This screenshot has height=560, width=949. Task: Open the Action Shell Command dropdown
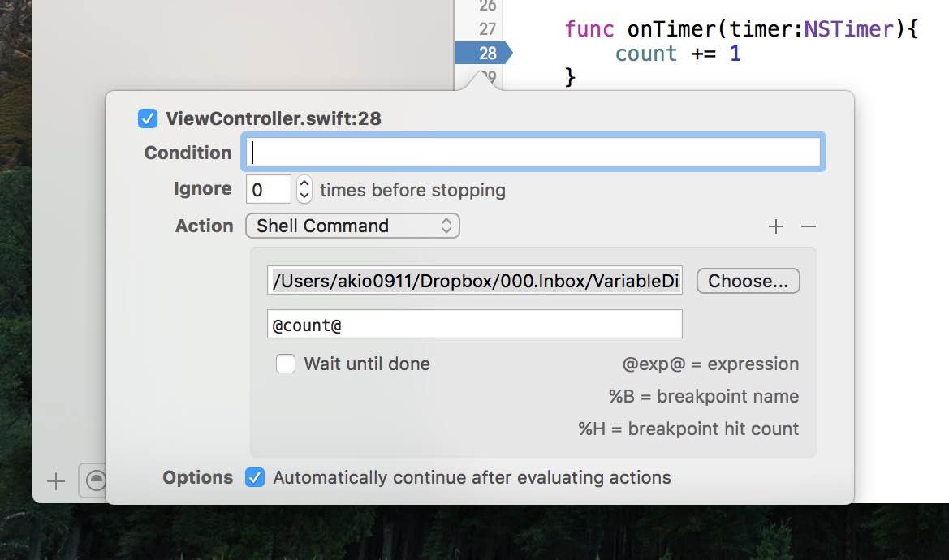[353, 226]
